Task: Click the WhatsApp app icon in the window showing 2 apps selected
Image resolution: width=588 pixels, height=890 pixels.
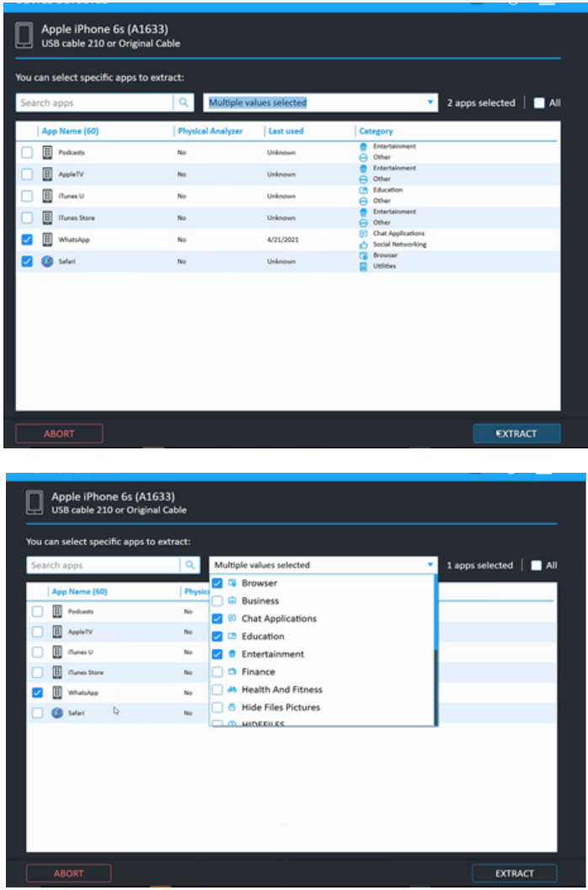Action: point(48,239)
